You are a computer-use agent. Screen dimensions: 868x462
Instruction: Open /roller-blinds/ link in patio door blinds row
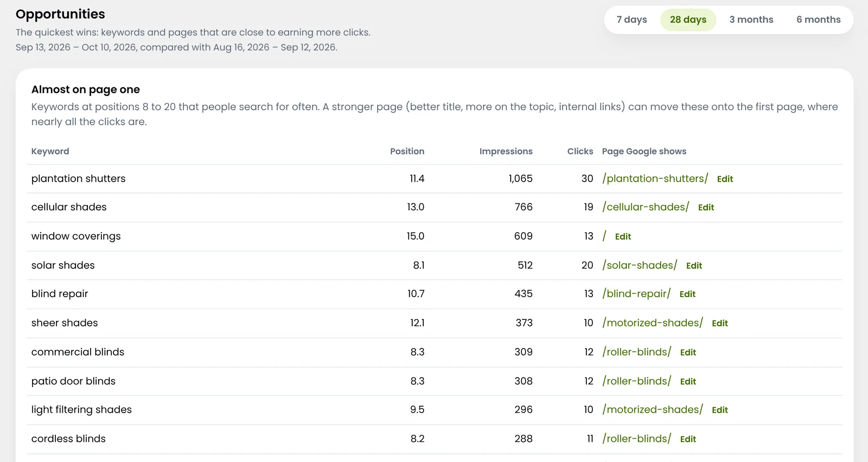(x=636, y=381)
